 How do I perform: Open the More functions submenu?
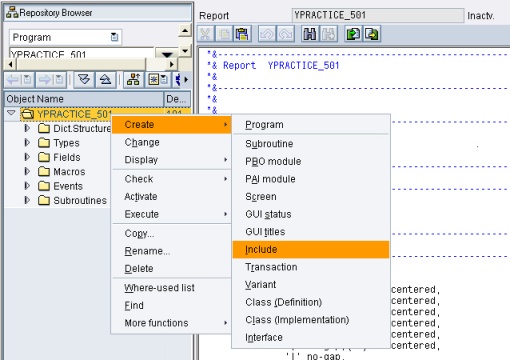pyautogui.click(x=171, y=323)
